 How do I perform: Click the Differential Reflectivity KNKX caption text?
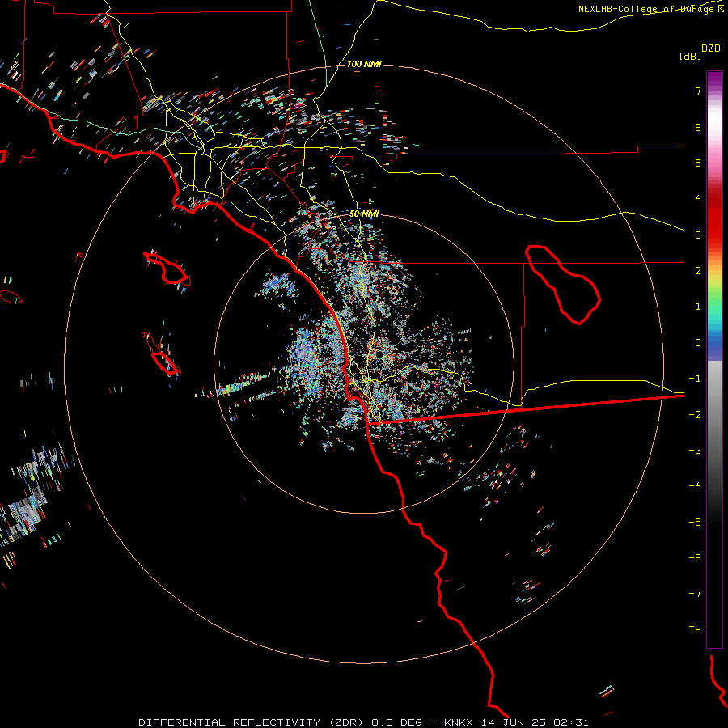tap(363, 722)
